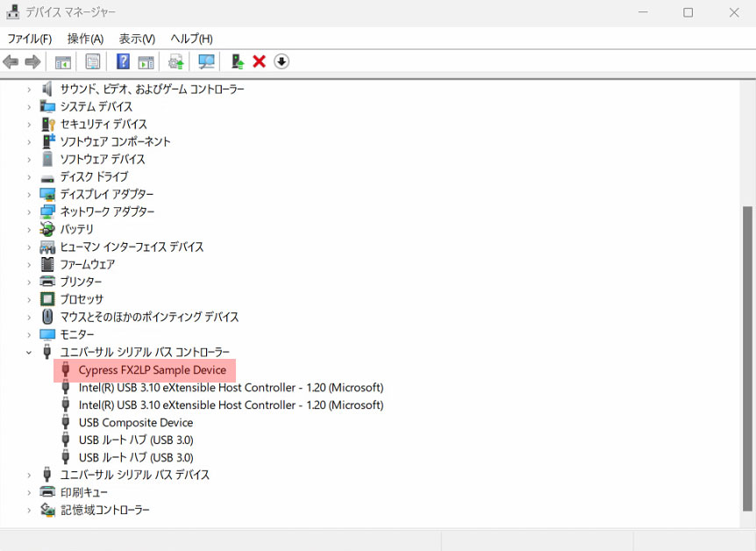Expand the 印刷キュー node
756x551 pixels.
[29, 492]
